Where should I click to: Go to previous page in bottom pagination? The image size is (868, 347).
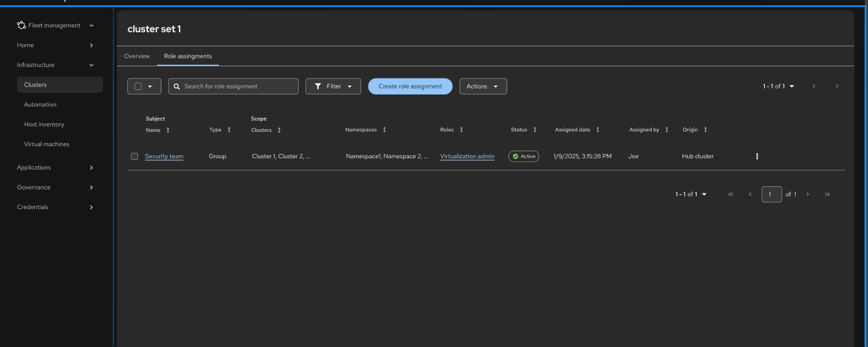751,194
